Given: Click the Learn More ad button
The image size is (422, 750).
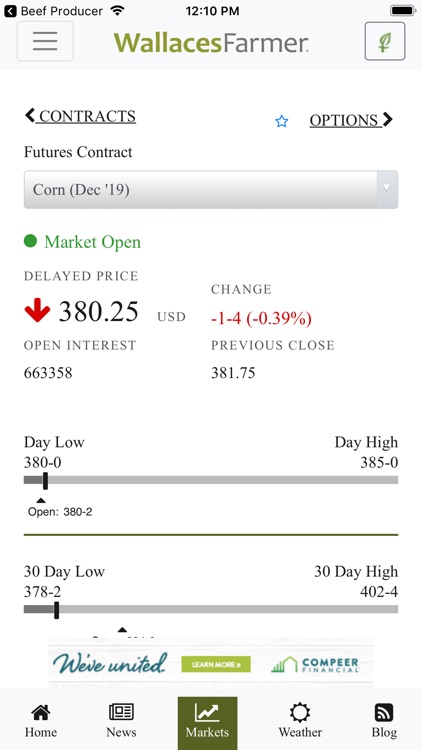Looking at the screenshot, I should [x=216, y=664].
